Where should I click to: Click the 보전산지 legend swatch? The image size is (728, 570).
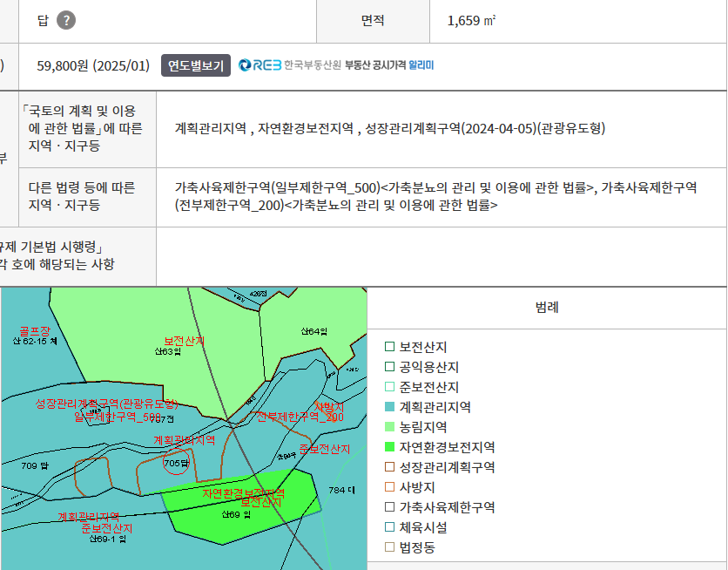coord(389,347)
